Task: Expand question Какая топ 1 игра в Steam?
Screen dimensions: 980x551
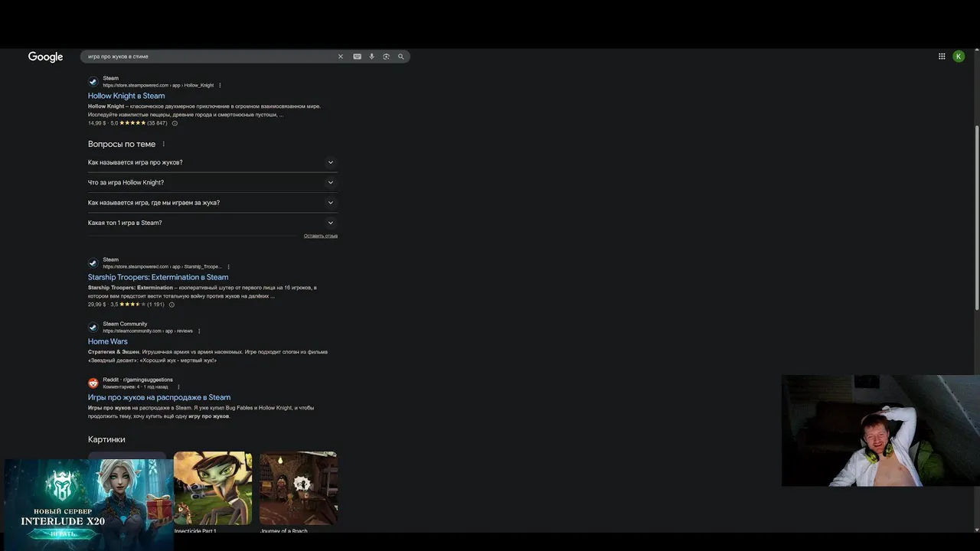Action: 213,223
